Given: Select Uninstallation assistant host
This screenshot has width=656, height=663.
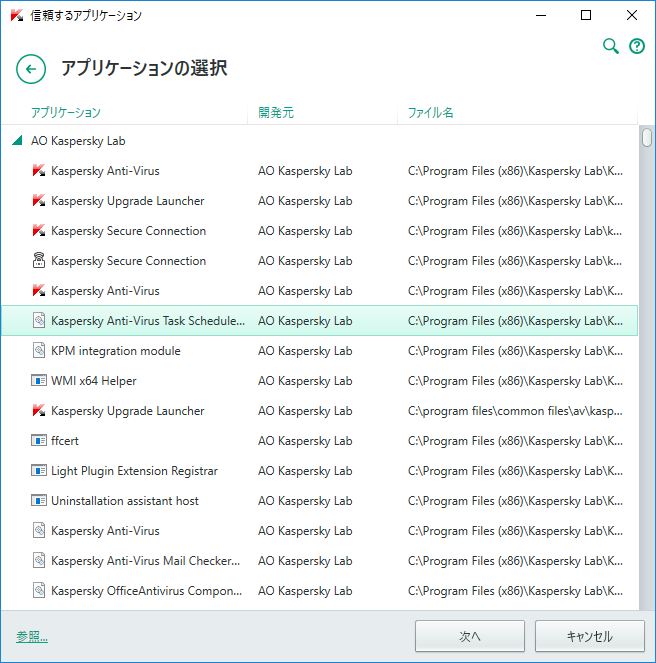Looking at the screenshot, I should tap(319, 501).
